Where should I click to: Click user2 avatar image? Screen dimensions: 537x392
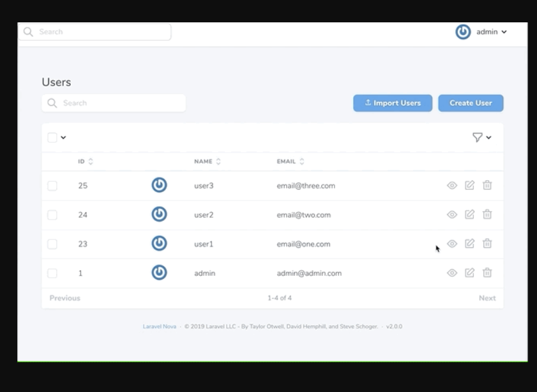click(159, 214)
